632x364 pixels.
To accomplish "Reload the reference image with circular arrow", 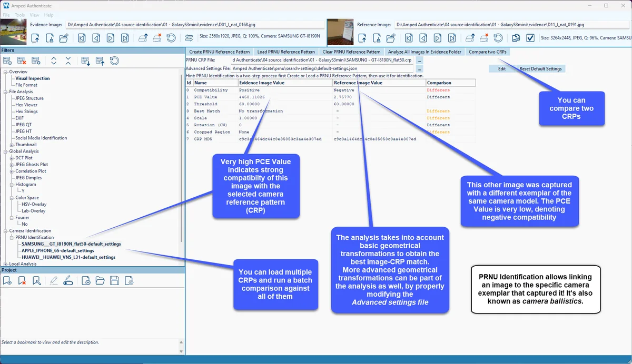I will [498, 38].
